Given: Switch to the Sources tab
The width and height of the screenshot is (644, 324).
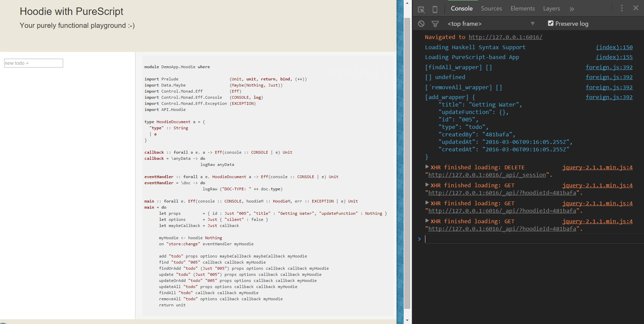Looking at the screenshot, I should click(491, 8).
